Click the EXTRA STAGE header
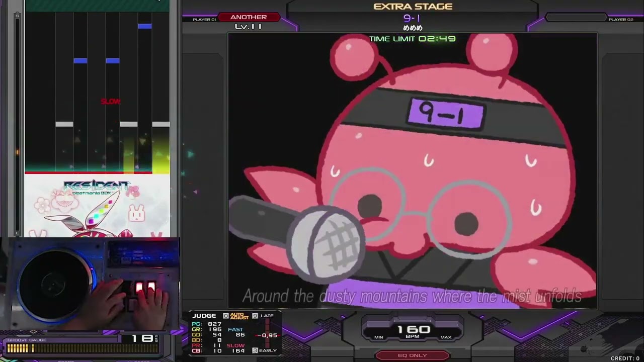 click(413, 7)
